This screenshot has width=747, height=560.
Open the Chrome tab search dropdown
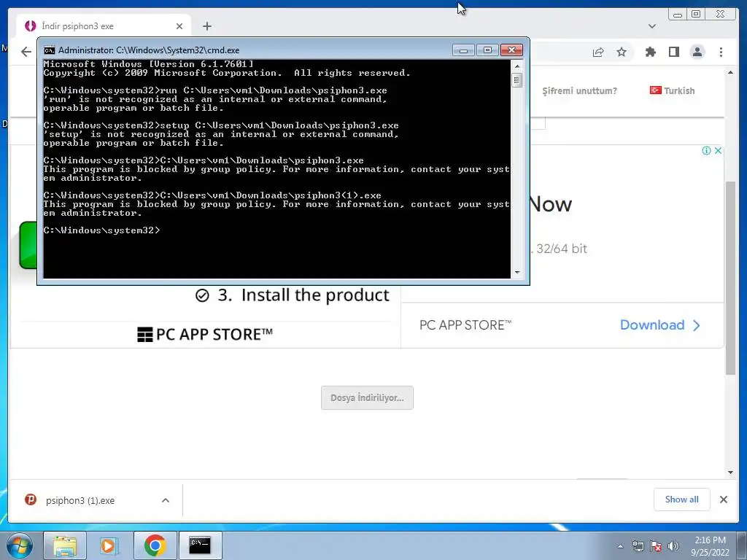[651, 26]
